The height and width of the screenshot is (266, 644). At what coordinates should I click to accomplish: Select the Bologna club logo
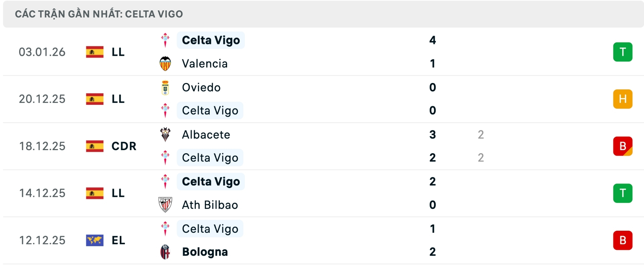(166, 252)
